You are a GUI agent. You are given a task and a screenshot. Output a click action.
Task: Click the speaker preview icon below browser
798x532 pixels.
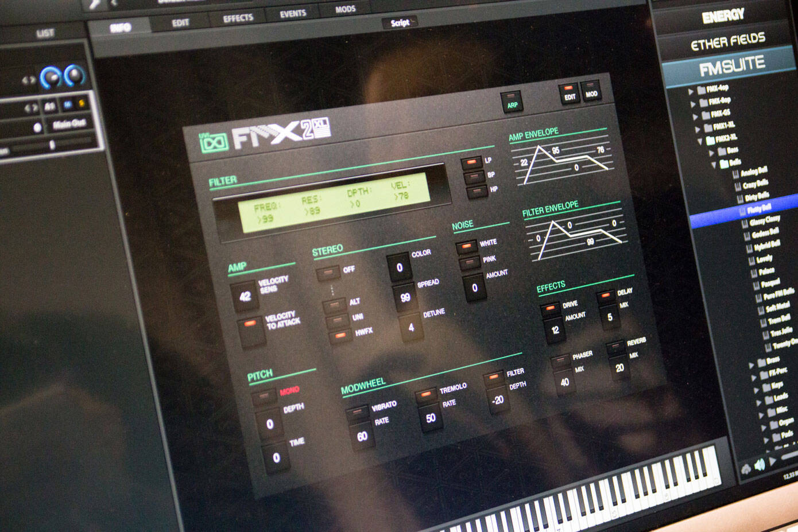[x=760, y=465]
